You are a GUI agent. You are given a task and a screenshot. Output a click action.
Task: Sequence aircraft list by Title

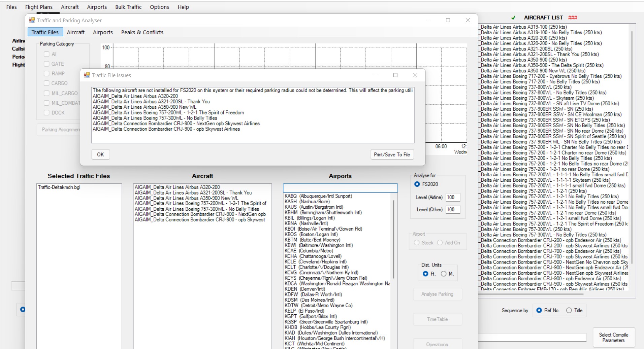point(569,310)
